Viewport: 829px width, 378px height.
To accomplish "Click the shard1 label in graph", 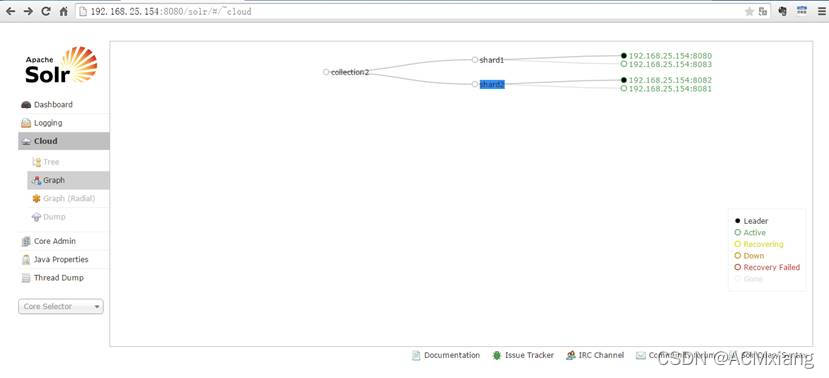I will click(492, 60).
